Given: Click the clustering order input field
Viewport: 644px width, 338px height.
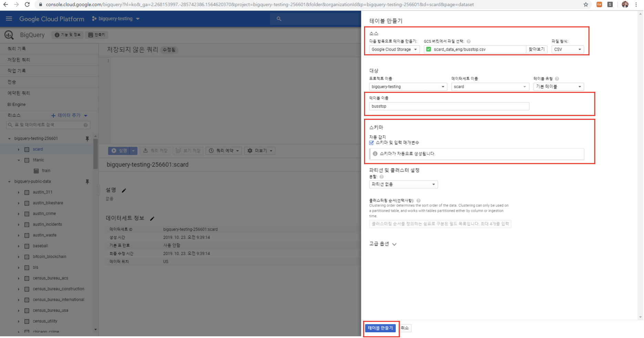Looking at the screenshot, I should coord(440,224).
